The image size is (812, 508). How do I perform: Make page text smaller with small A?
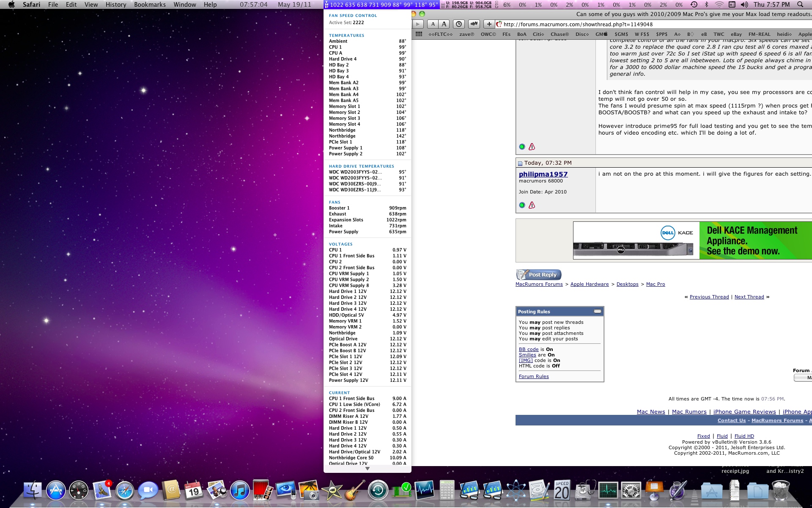click(x=433, y=24)
